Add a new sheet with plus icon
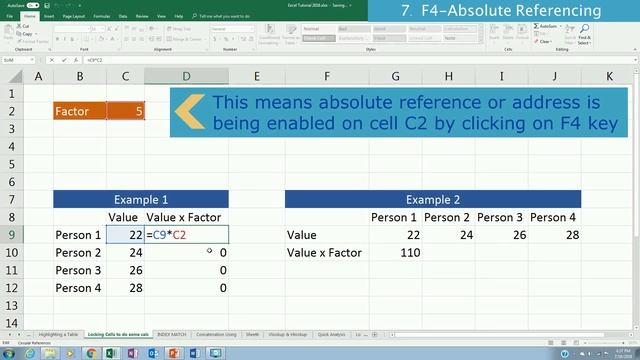The height and width of the screenshot is (360, 640). [375, 335]
